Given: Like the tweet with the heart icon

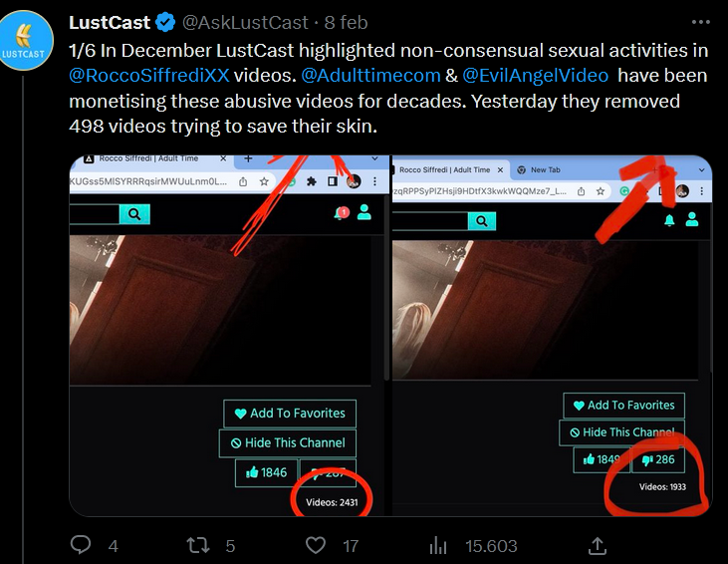Looking at the screenshot, I should coord(316,545).
